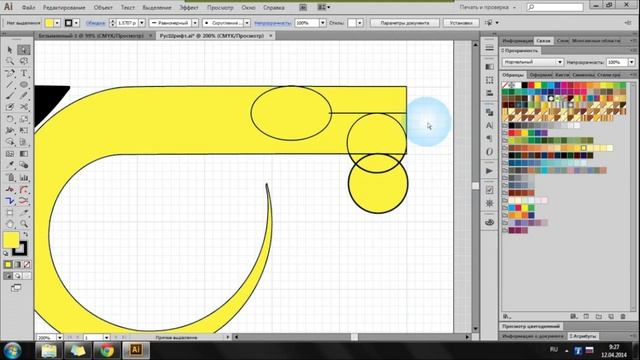
Task: Click the Установки button
Action: point(461,23)
